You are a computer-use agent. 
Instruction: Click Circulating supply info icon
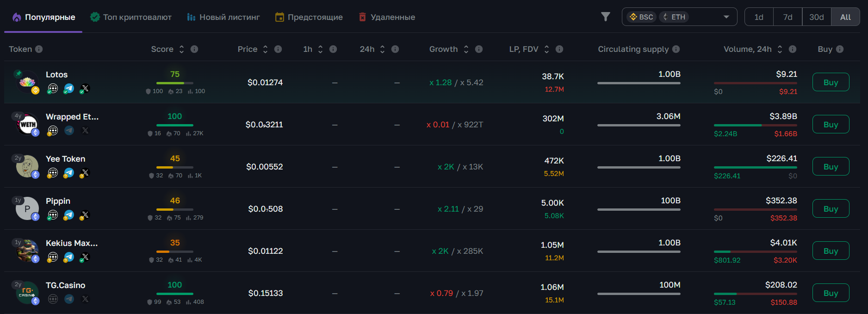676,49
